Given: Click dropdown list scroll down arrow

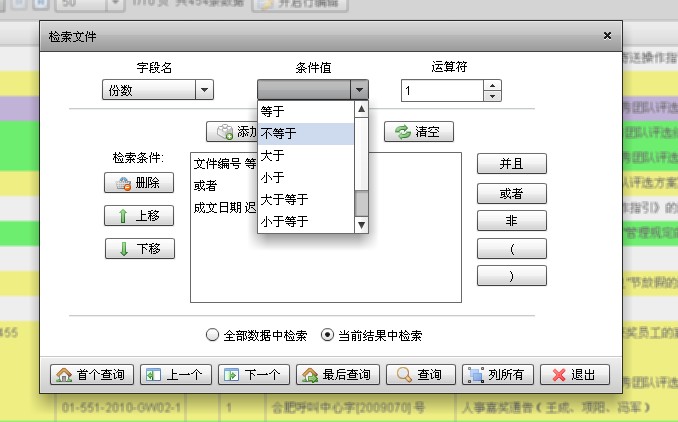Looking at the screenshot, I should pos(361,225).
